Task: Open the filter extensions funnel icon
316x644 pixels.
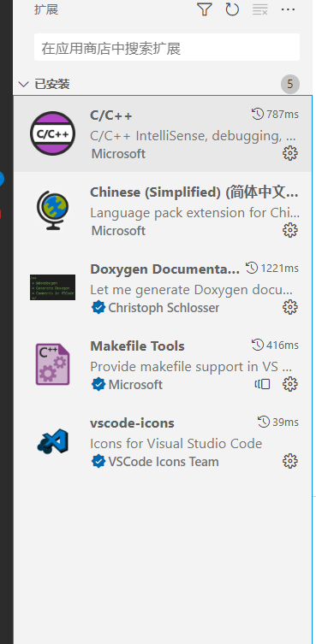Action: coord(205,9)
